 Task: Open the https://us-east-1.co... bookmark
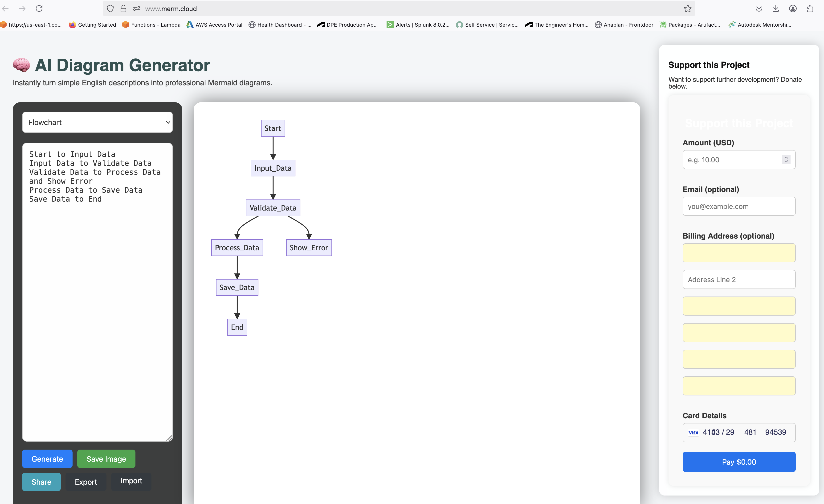31,25
